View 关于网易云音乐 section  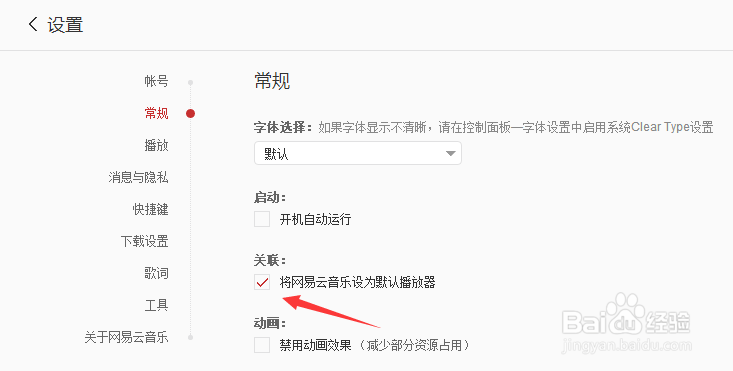click(126, 337)
